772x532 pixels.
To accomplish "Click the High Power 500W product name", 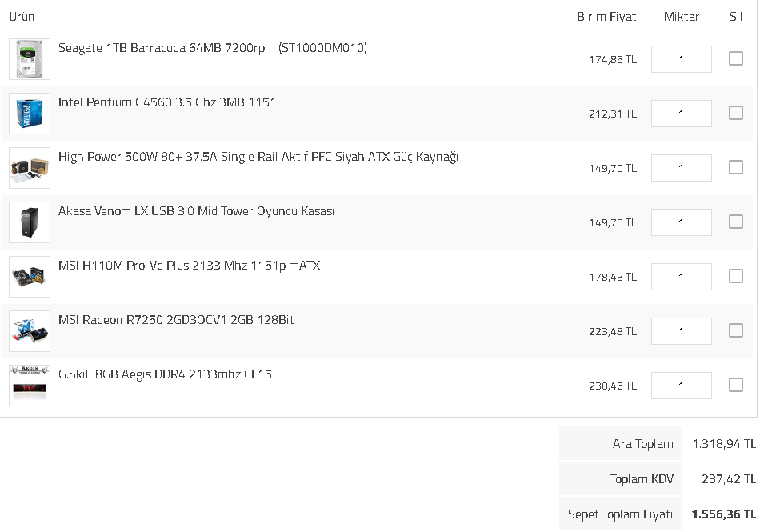I will pyautogui.click(x=258, y=157).
